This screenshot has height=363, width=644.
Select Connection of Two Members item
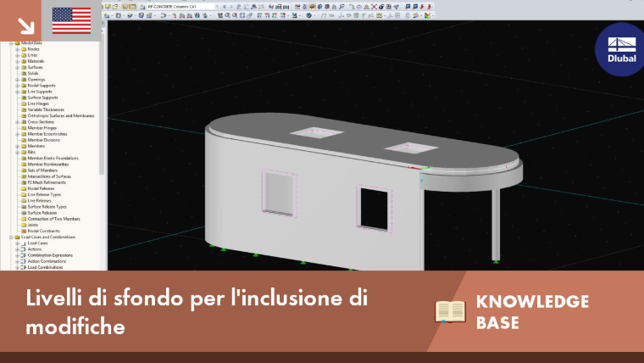pyautogui.click(x=53, y=219)
